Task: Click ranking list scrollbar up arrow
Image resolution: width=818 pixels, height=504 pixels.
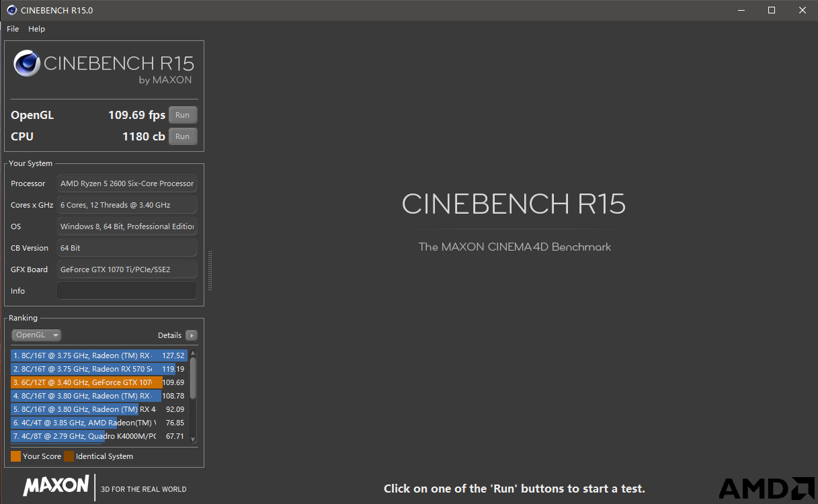Action: click(194, 353)
